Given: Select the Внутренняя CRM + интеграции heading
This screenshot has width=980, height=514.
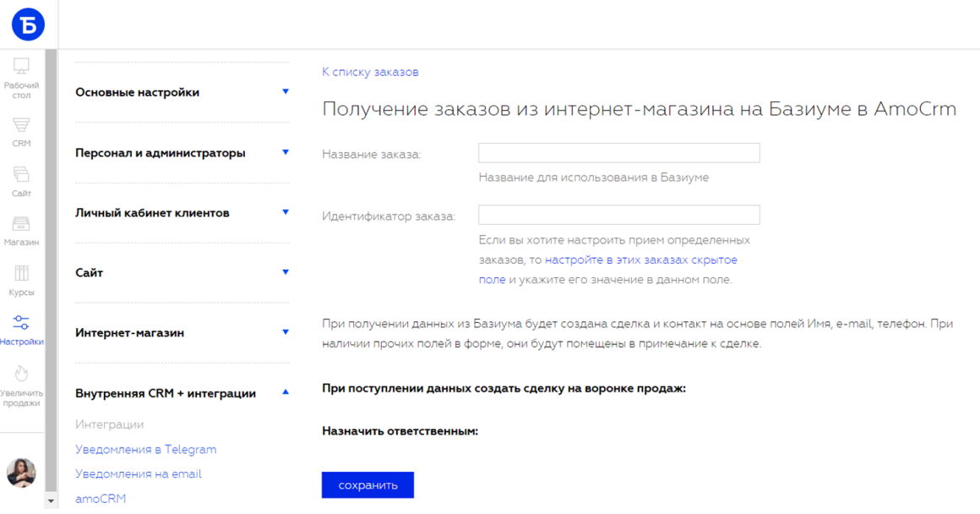Looking at the screenshot, I should point(166,393).
